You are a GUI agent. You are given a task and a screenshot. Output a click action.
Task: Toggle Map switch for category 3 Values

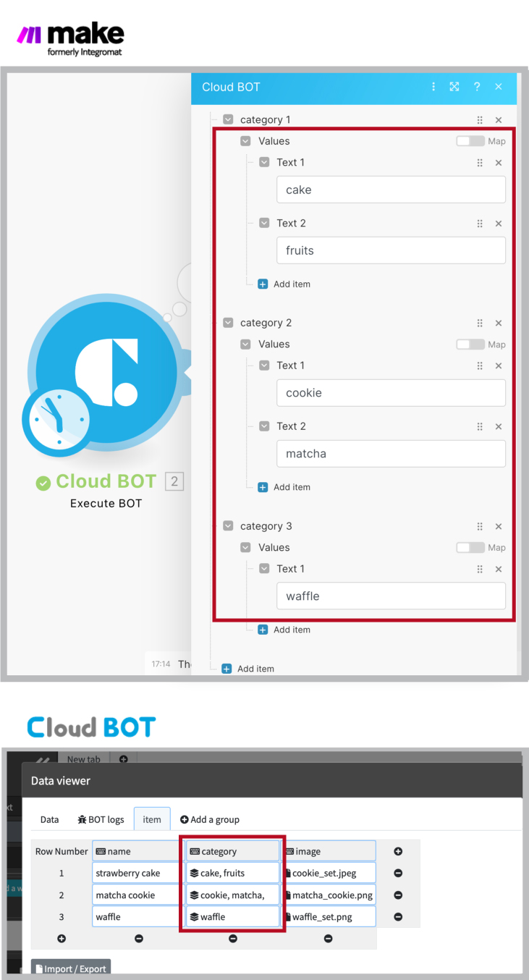[470, 548]
